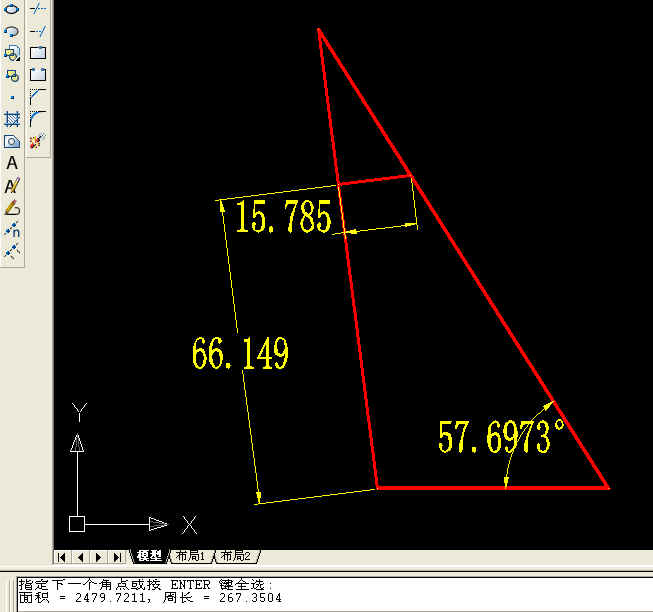Image resolution: width=653 pixels, height=612 pixels.
Task: Click the Measure points tool icon
Action: click(x=12, y=252)
